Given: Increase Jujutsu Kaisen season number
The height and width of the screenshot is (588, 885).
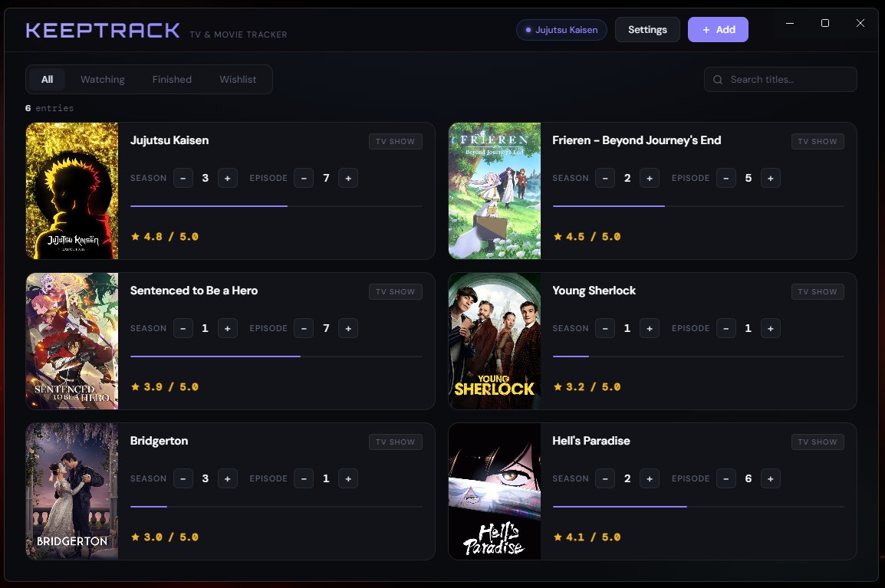Looking at the screenshot, I should tap(228, 179).
